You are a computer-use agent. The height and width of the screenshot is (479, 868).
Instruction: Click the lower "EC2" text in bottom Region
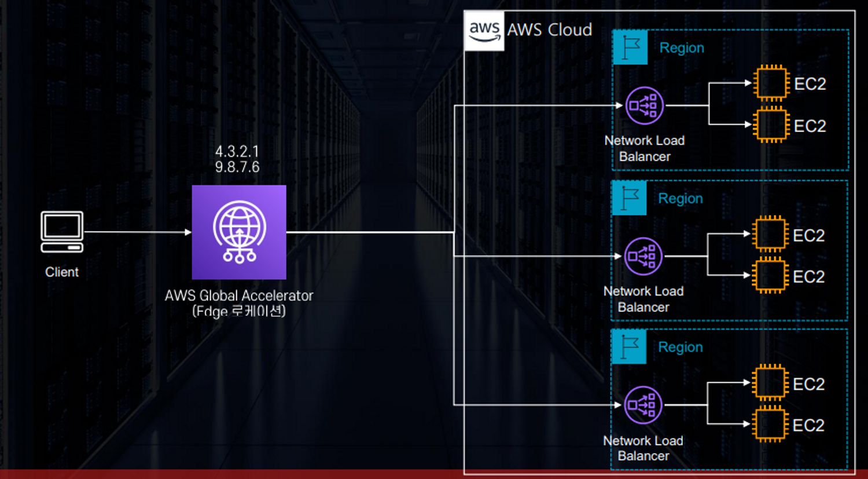tap(808, 425)
